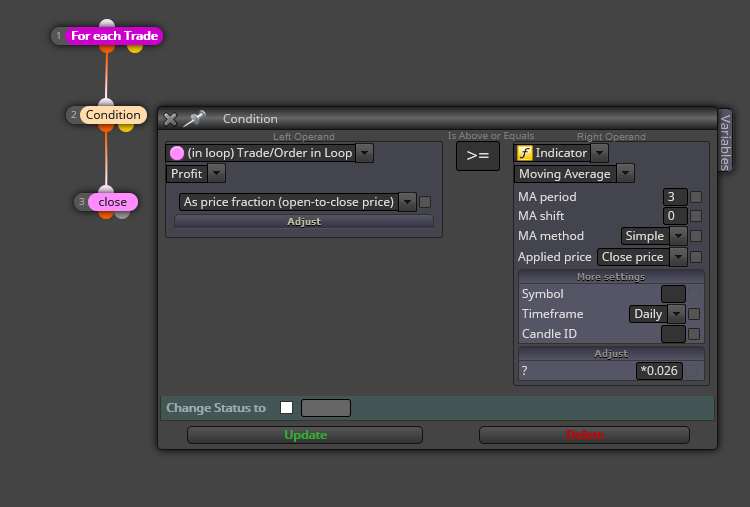This screenshot has height=507, width=750.
Task: Click orange output connector under Condition block
Action: [106, 127]
